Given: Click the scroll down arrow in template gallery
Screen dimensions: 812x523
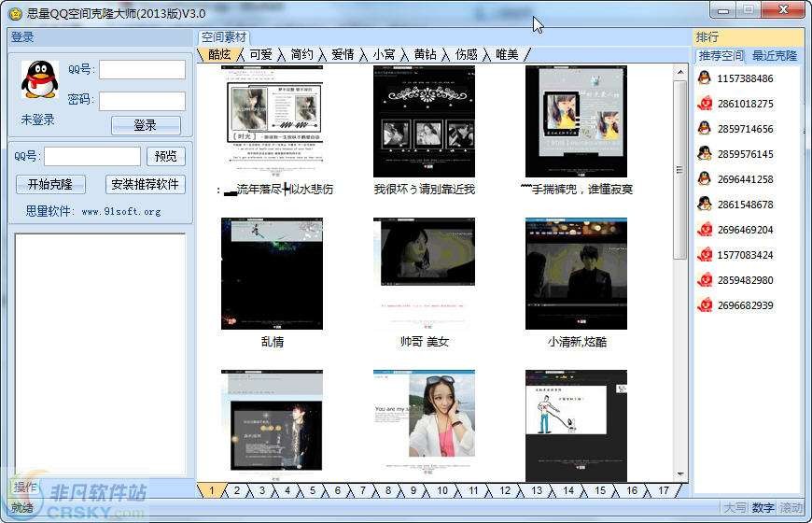Looking at the screenshot, I should [x=680, y=474].
